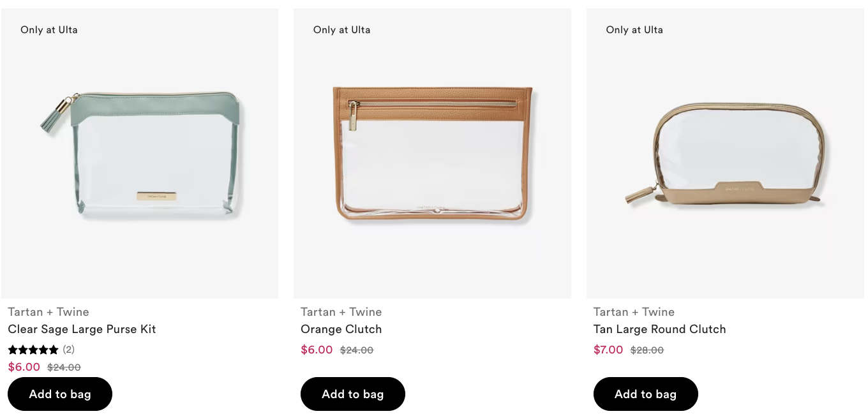Click Tartan + Twine brand above Tan Round Clutch
Image resolution: width=868 pixels, height=416 pixels.
tap(634, 312)
